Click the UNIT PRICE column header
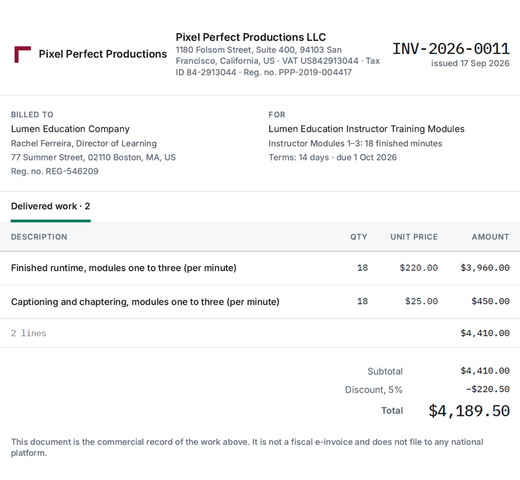Screen dimensions: 520x480 (x=414, y=237)
